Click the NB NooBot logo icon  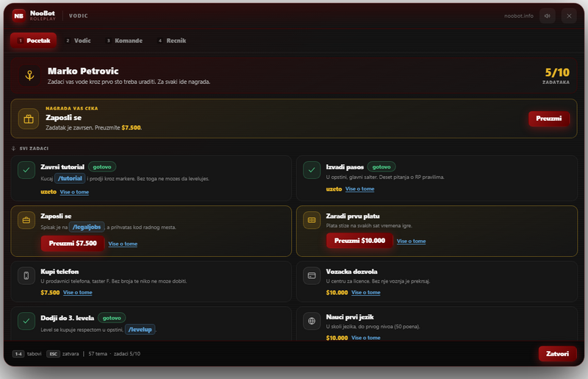point(19,15)
